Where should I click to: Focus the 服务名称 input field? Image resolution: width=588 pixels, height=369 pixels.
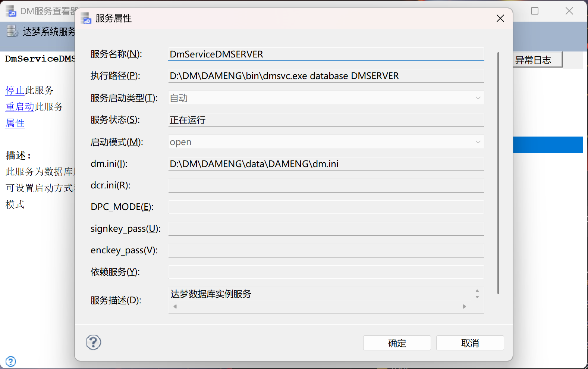326,54
